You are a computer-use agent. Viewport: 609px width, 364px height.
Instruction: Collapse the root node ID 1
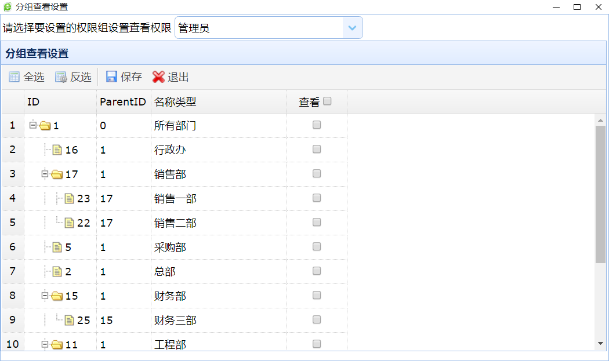click(x=33, y=125)
